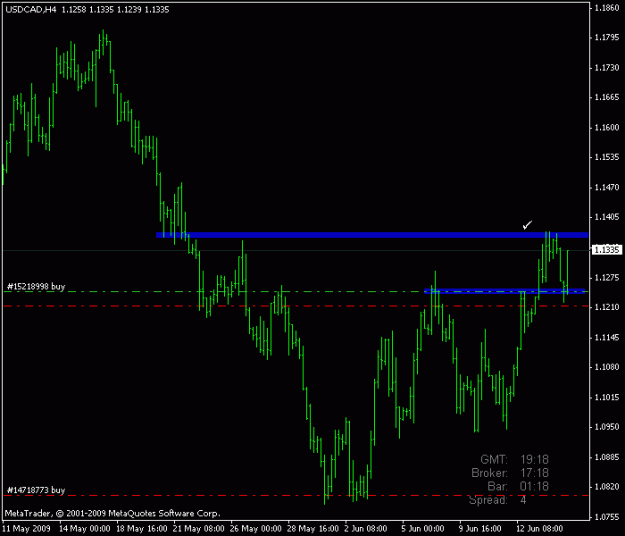The image size is (625, 536).
Task: Click the 1.1535 price axis label
Action: 607,157
